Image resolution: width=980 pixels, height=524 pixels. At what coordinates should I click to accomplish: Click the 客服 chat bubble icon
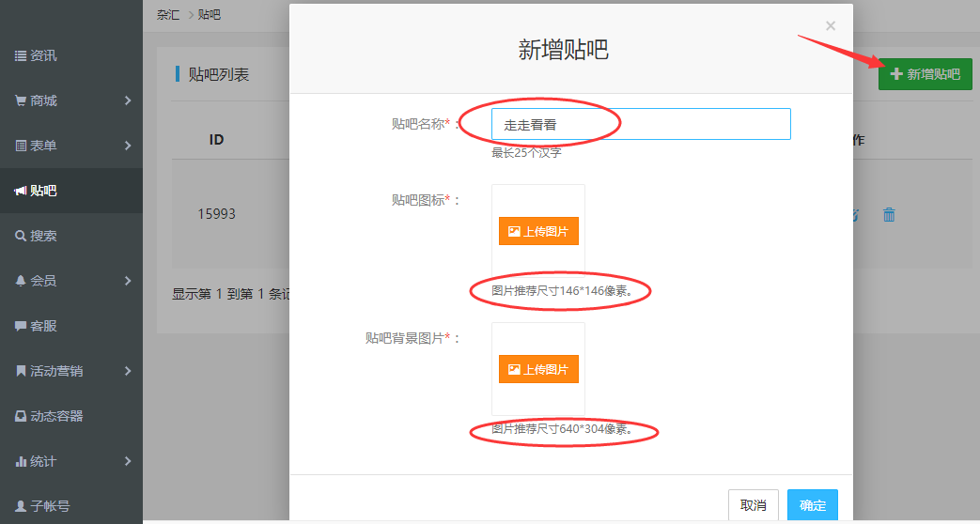(21, 326)
